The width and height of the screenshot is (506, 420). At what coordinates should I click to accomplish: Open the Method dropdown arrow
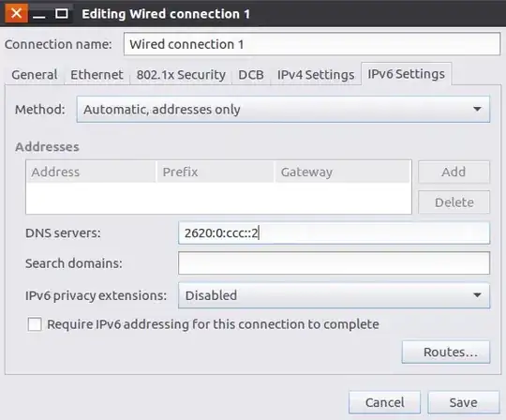coord(477,109)
